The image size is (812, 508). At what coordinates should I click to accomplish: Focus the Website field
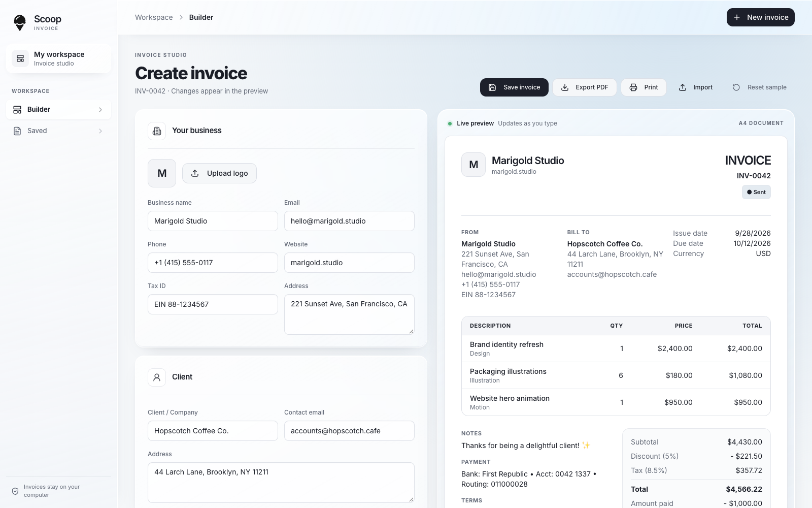349,263
